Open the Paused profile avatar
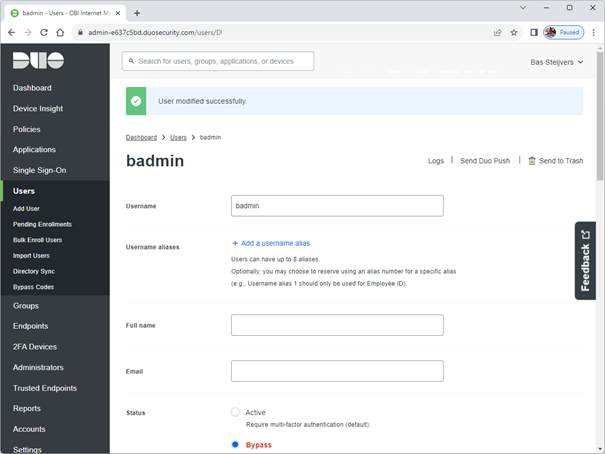 click(563, 32)
